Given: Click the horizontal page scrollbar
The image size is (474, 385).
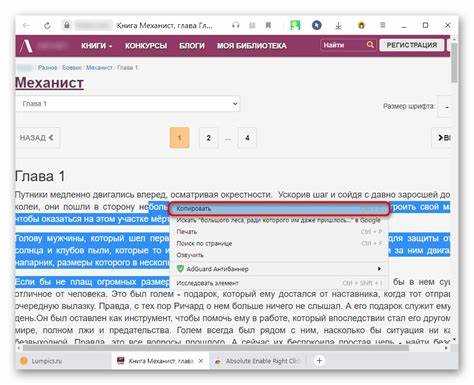Looking at the screenshot, I should coord(216,348).
